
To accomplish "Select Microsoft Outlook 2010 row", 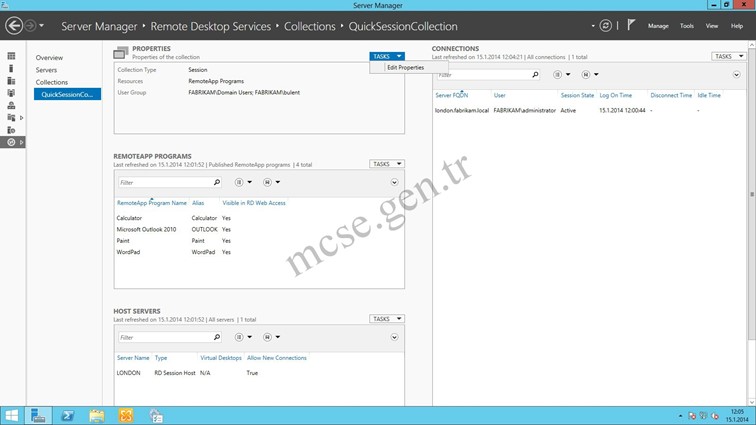I will pos(259,230).
